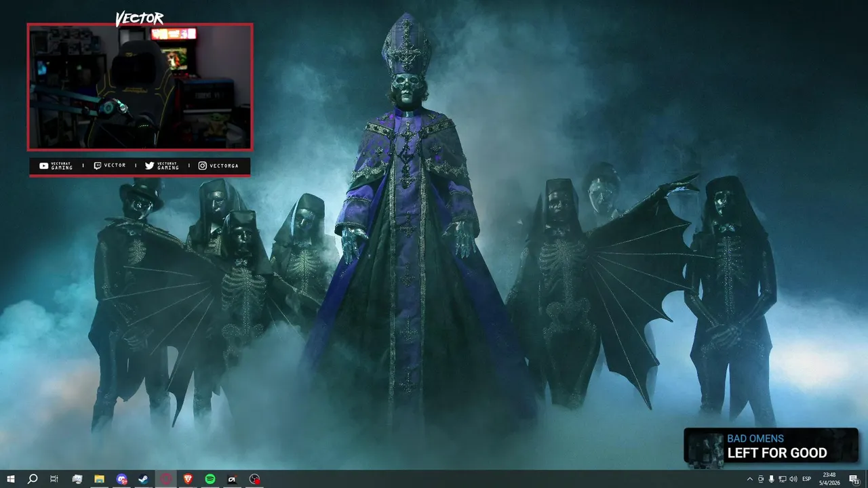868x488 pixels.
Task: Open Task View from the taskbar
Action: pyautogui.click(x=54, y=479)
